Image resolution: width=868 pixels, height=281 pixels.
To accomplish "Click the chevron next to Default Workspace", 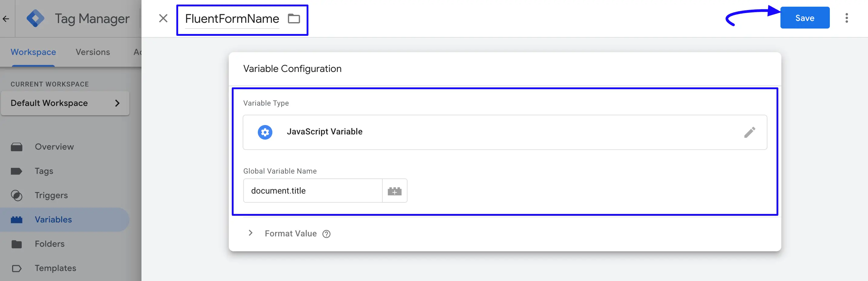I will 117,103.
